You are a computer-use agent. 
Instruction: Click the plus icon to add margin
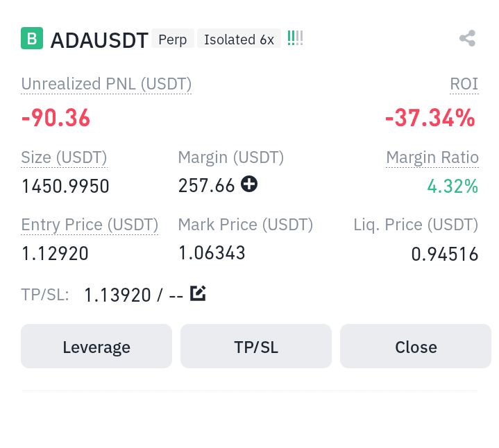(249, 184)
